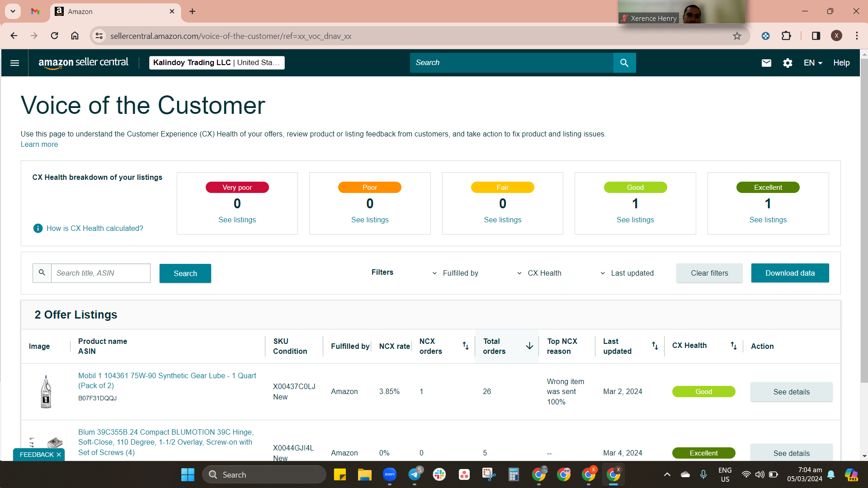Screen dimensions: 868x488
Task: Expand the Last updated filter dropdown
Action: (627, 273)
